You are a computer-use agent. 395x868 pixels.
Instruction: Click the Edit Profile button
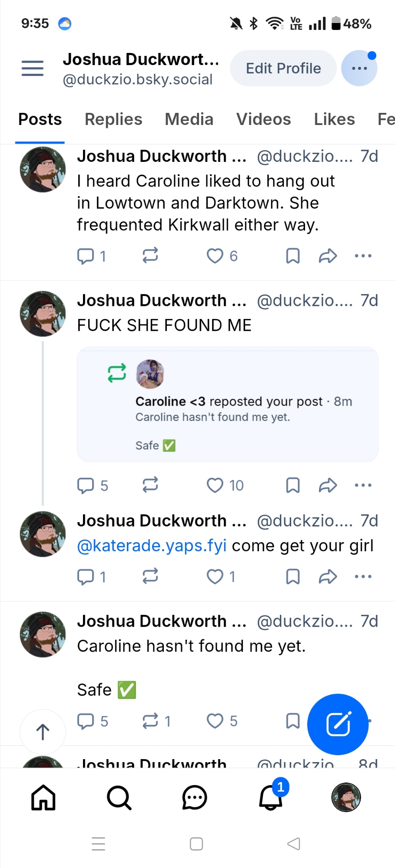pos(283,68)
